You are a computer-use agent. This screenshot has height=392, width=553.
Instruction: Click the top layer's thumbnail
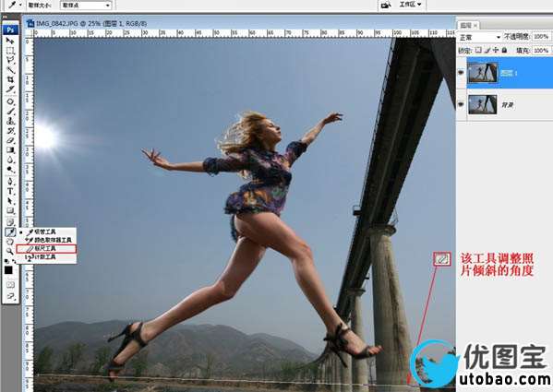pyautogui.click(x=483, y=73)
